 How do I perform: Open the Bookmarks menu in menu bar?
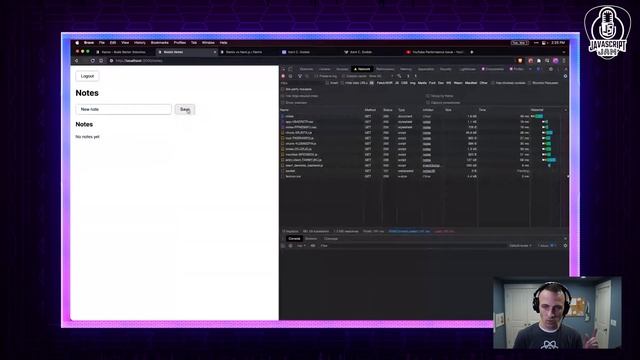point(160,42)
